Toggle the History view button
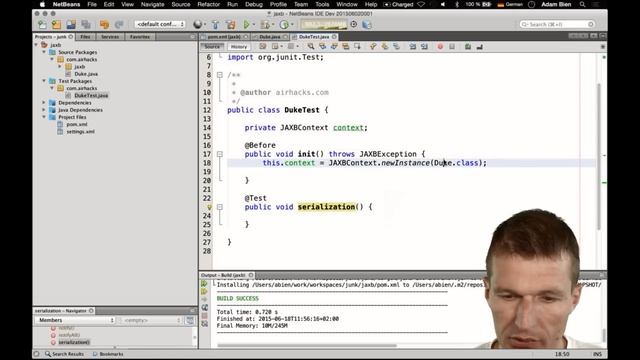Screen dimensions: 640x360 tap(239, 47)
